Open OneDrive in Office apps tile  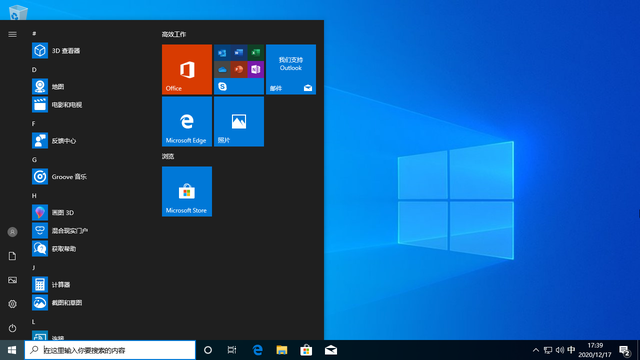click(x=222, y=69)
